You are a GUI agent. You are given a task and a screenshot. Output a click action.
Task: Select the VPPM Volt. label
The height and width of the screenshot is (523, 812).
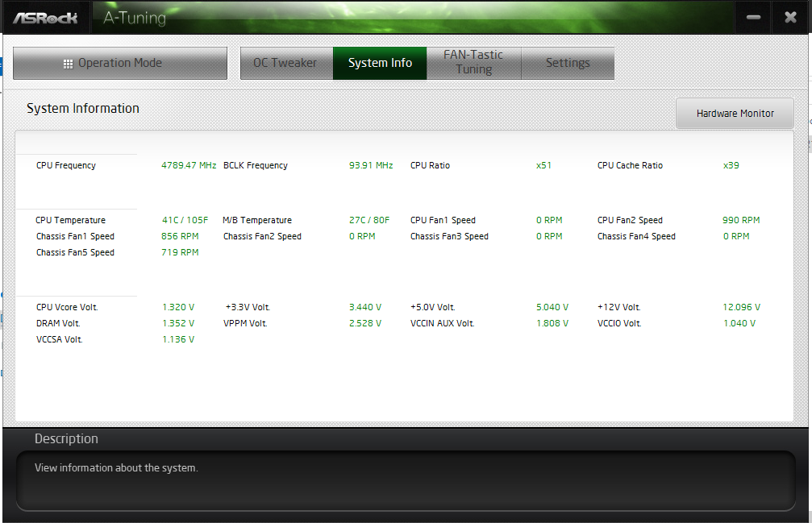245,323
